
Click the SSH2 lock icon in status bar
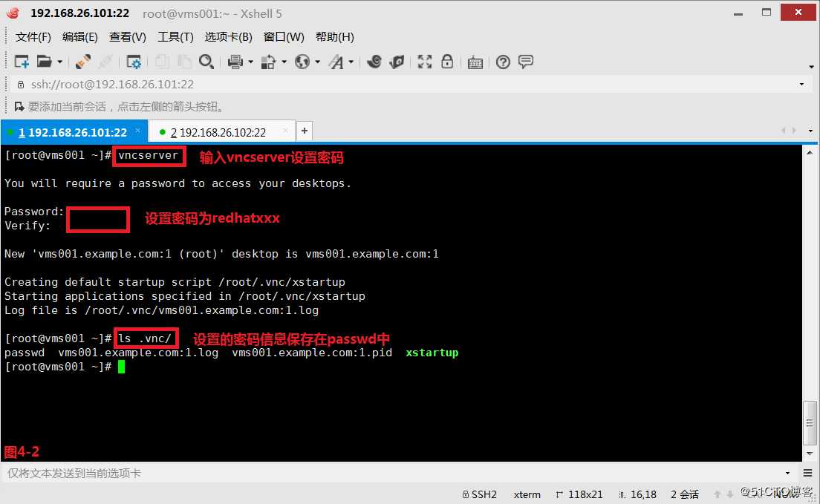[x=467, y=494]
